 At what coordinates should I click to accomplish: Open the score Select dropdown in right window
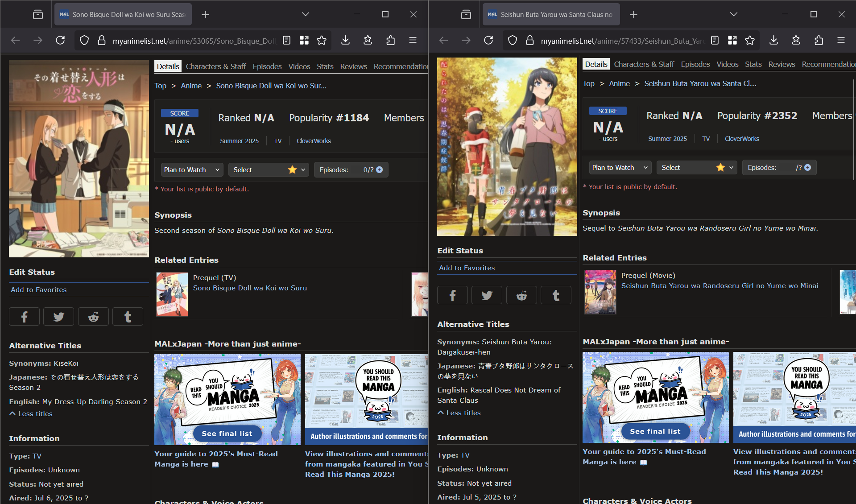(x=697, y=167)
